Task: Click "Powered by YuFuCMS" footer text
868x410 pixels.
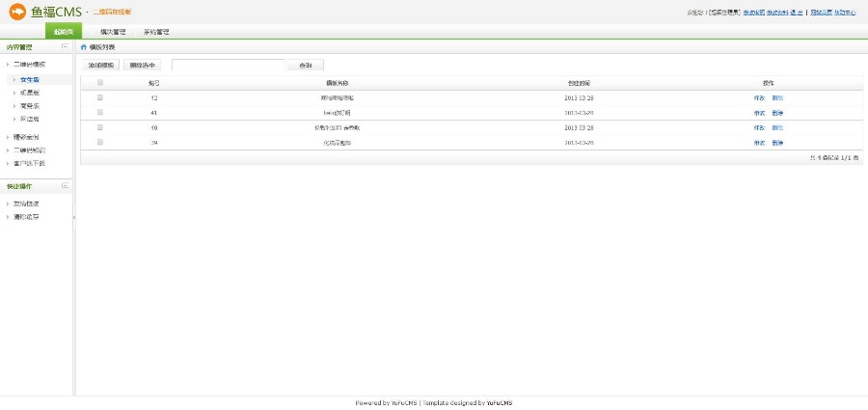Action: 386,403
